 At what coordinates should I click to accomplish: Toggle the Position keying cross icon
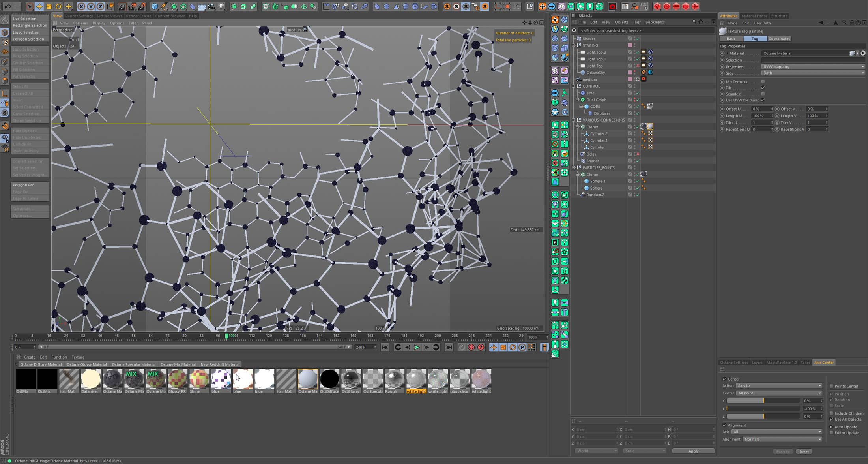(x=493, y=347)
